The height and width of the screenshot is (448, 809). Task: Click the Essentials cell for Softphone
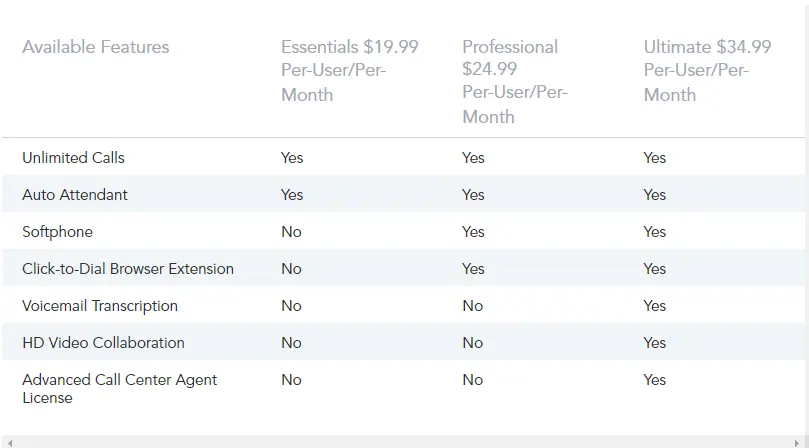tap(291, 232)
